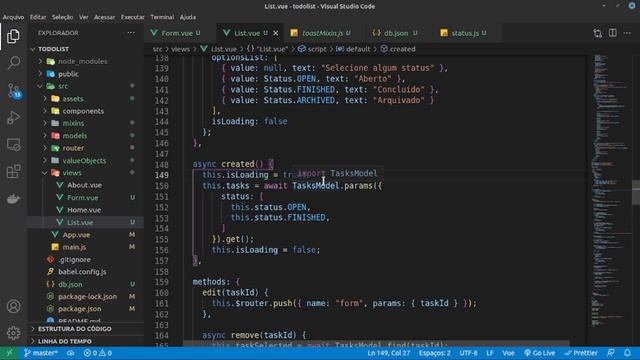Change language mode Vue in status bar
640x360 pixels.
pos(508,353)
